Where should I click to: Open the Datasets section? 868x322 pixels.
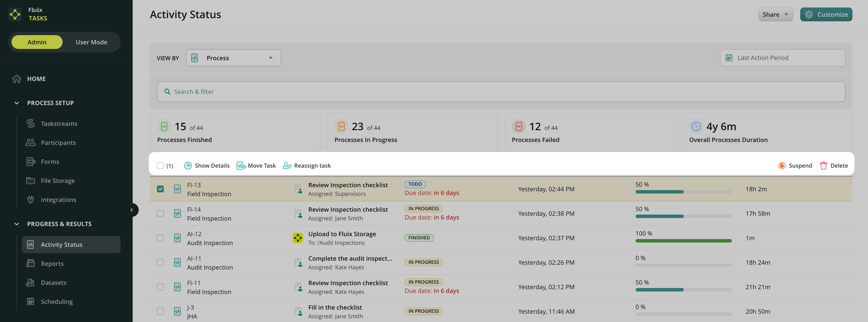[x=54, y=283]
